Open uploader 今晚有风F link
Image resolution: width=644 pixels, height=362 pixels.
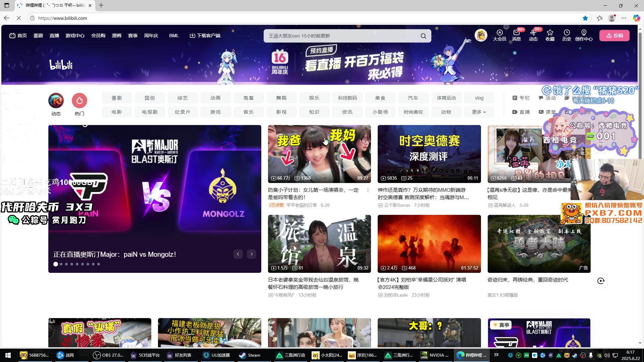(284, 295)
